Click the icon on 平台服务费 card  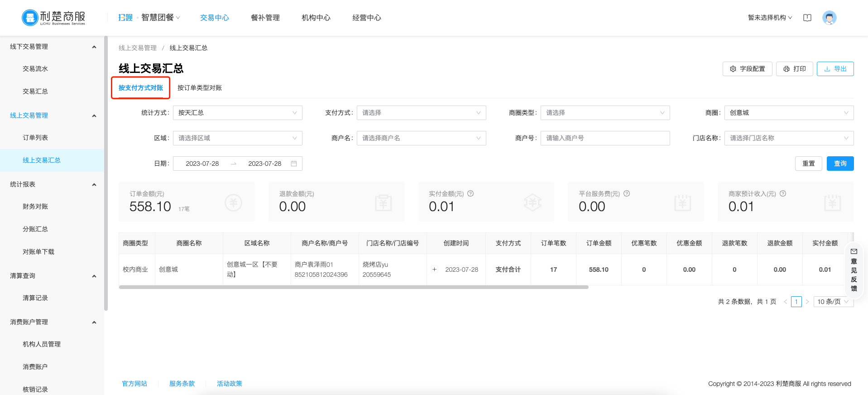pyautogui.click(x=683, y=202)
